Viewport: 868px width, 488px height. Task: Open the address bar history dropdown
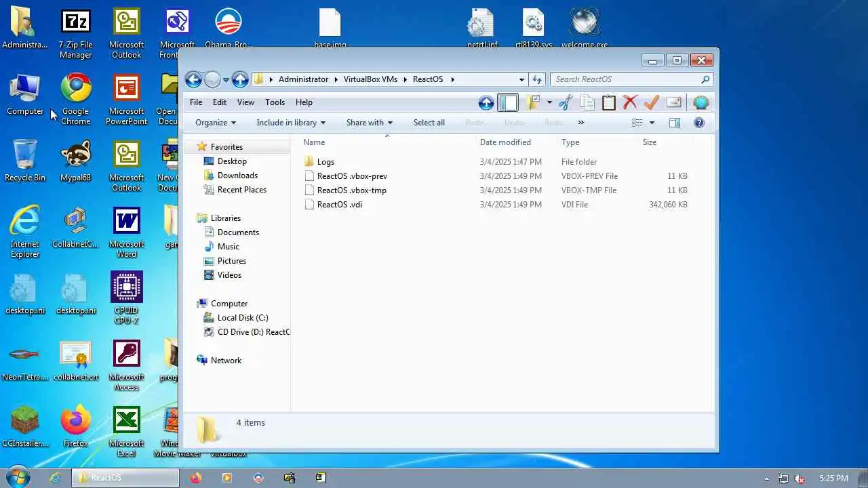tap(521, 79)
